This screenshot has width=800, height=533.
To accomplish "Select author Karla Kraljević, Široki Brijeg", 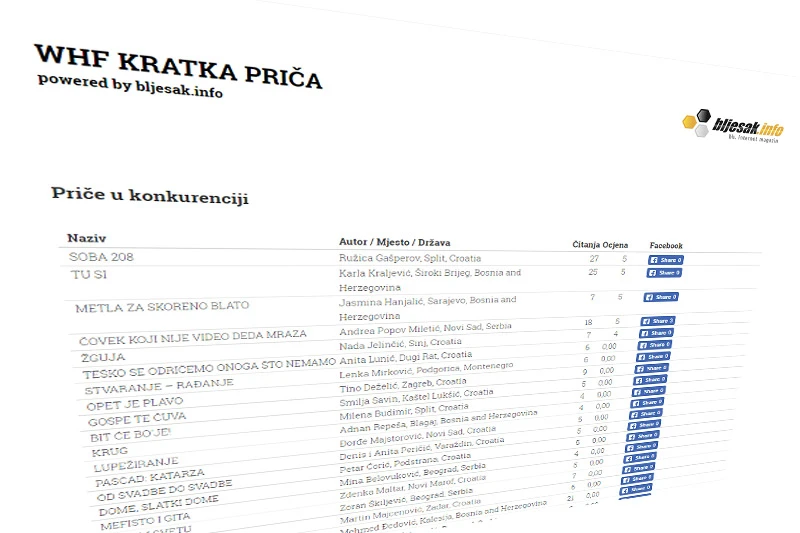I will click(430, 280).
